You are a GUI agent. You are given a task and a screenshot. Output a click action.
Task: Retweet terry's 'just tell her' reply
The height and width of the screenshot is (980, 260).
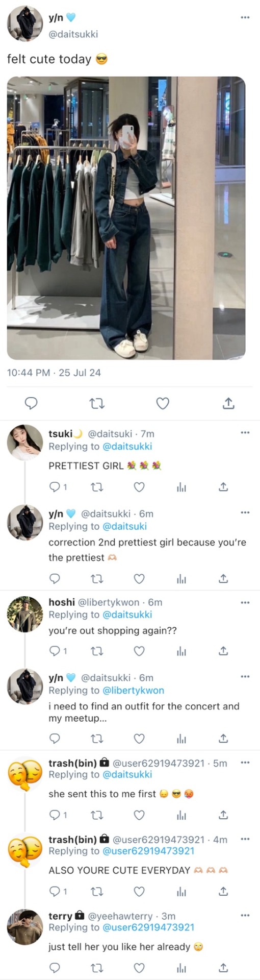click(97, 967)
